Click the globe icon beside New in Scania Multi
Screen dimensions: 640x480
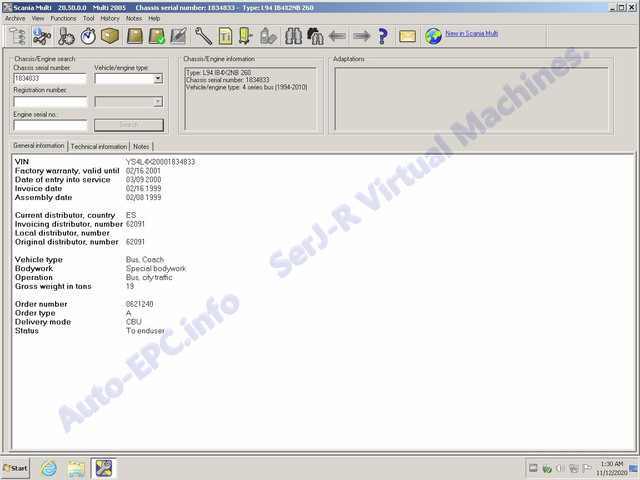(433, 36)
